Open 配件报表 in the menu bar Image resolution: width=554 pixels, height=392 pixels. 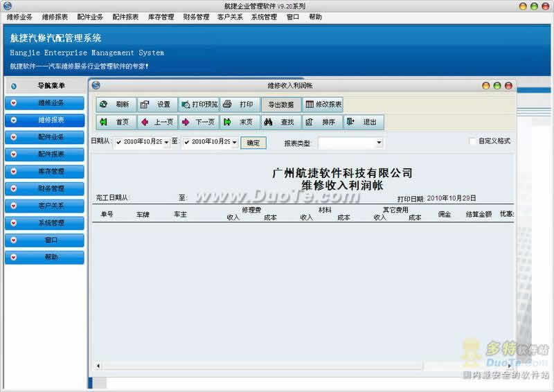pyautogui.click(x=125, y=17)
